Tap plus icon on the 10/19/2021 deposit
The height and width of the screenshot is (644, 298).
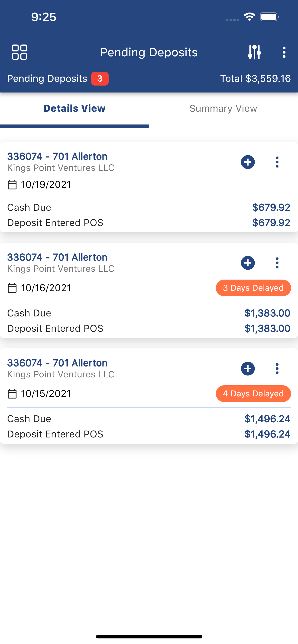point(248,162)
